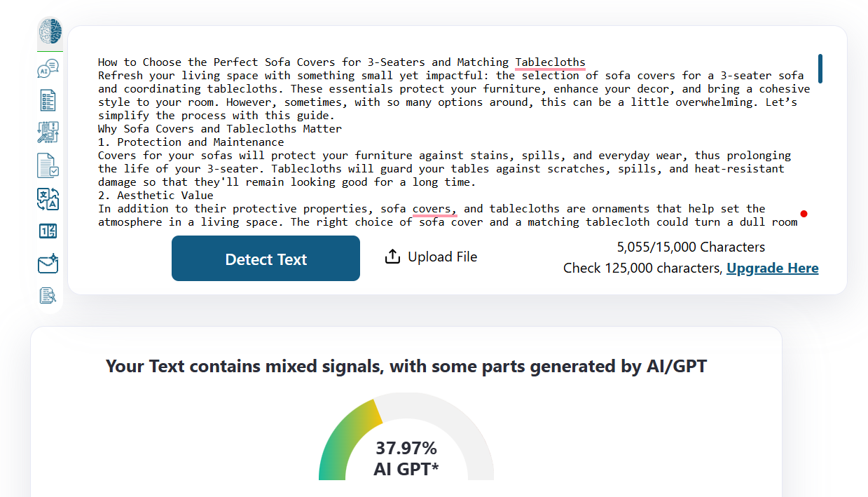Click the heading Why Sofa Covers and Tablecloths Matter

(x=220, y=129)
